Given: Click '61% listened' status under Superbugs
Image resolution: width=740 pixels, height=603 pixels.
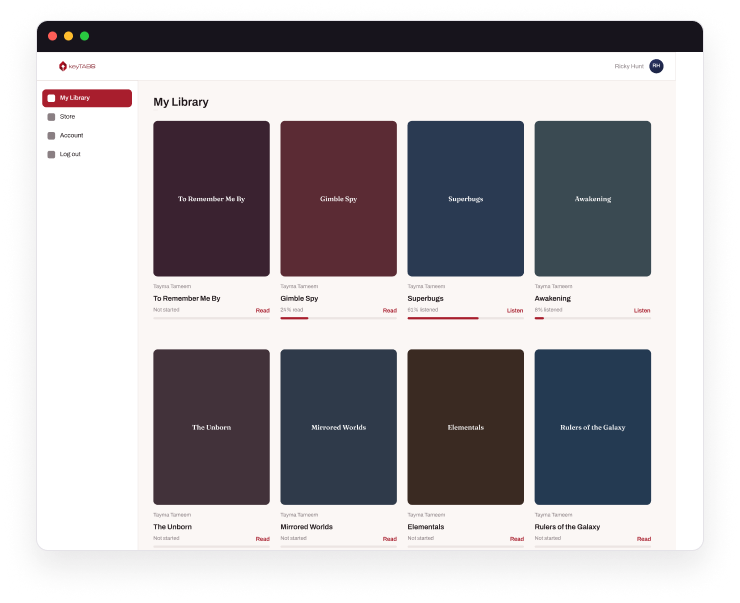Looking at the screenshot, I should coord(423,310).
